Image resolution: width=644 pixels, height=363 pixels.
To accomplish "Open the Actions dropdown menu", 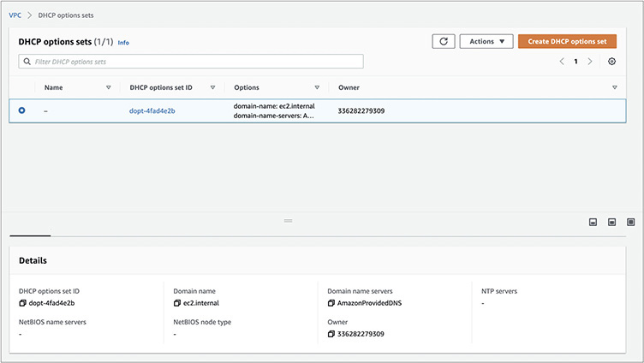I will (486, 41).
